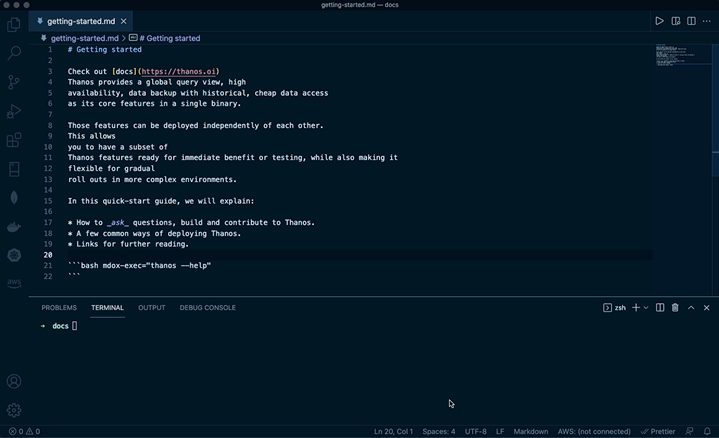Change language mode Markdown

[531, 431]
